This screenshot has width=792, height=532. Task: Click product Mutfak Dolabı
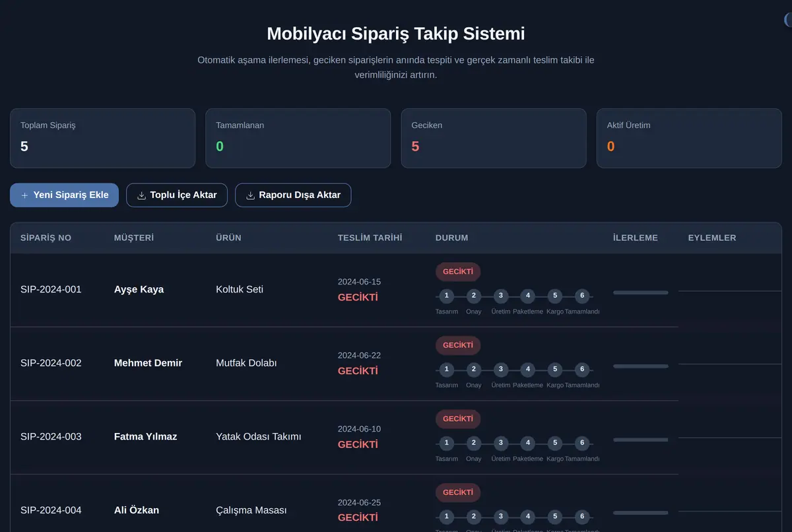click(x=246, y=363)
